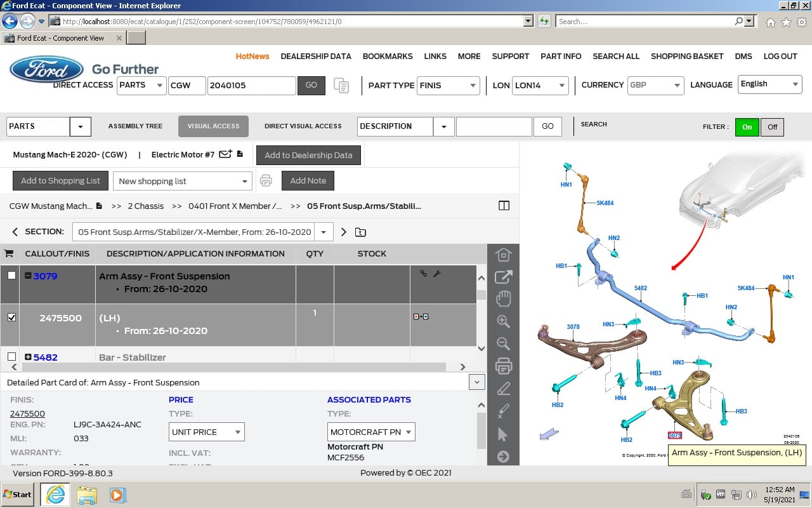Click the copy icon beside the GO button
812x508 pixels.
[x=341, y=86]
